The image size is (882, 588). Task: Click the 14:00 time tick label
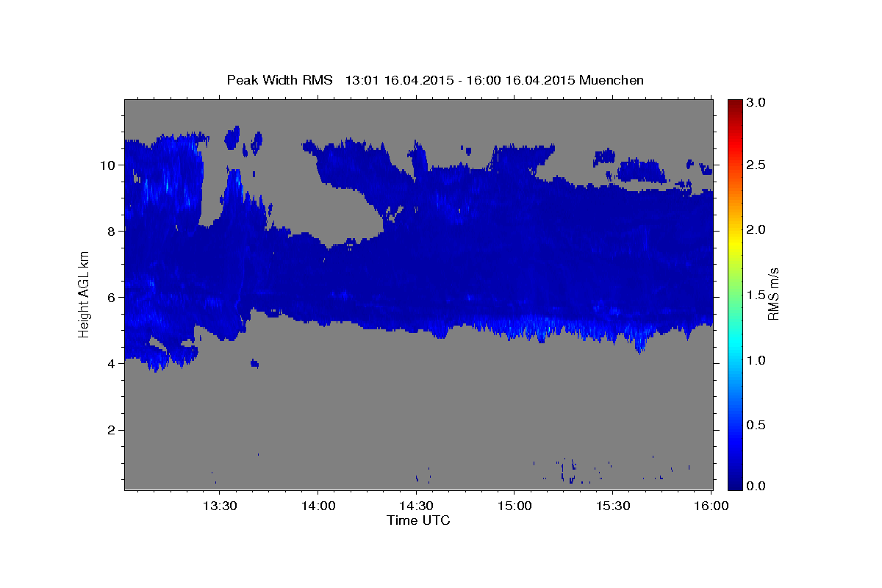pyautogui.click(x=318, y=506)
